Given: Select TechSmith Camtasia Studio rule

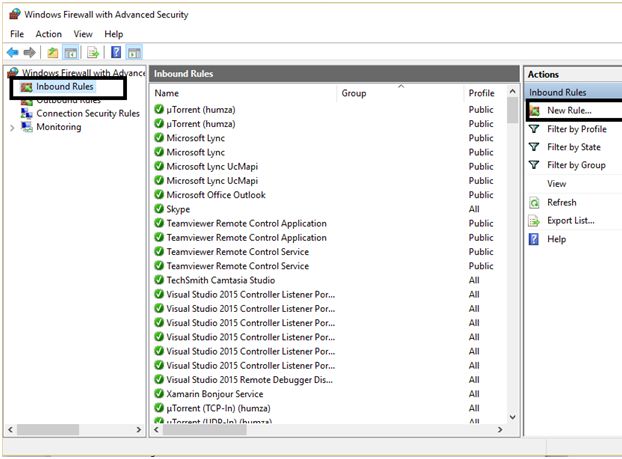Looking at the screenshot, I should (221, 280).
